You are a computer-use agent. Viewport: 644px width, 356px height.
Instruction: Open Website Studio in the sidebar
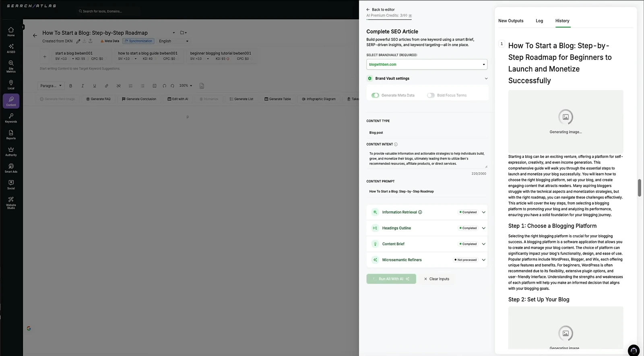pyautogui.click(x=11, y=203)
